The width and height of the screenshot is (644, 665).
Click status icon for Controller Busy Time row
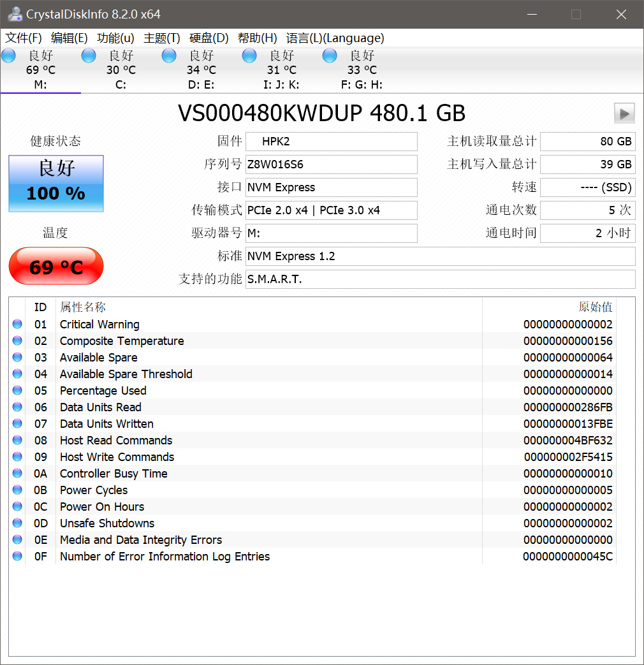coord(17,473)
